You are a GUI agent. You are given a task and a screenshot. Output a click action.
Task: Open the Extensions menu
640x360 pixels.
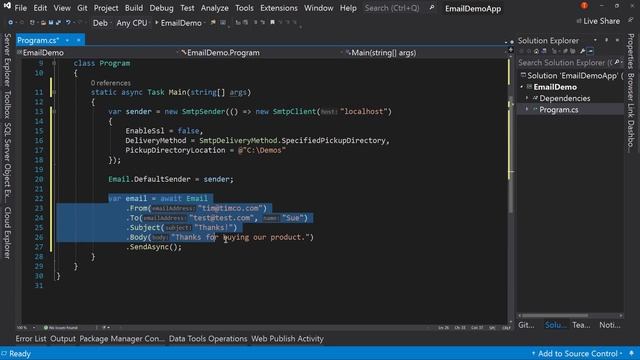[x=279, y=8]
